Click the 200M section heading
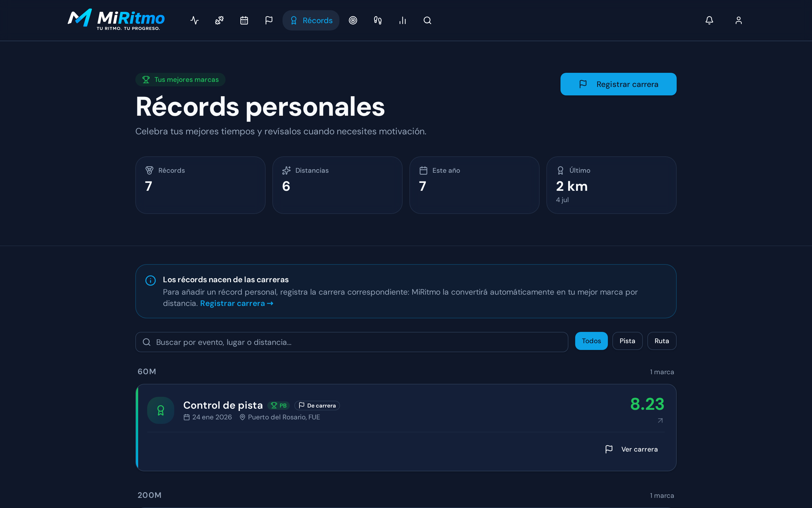 [150, 495]
